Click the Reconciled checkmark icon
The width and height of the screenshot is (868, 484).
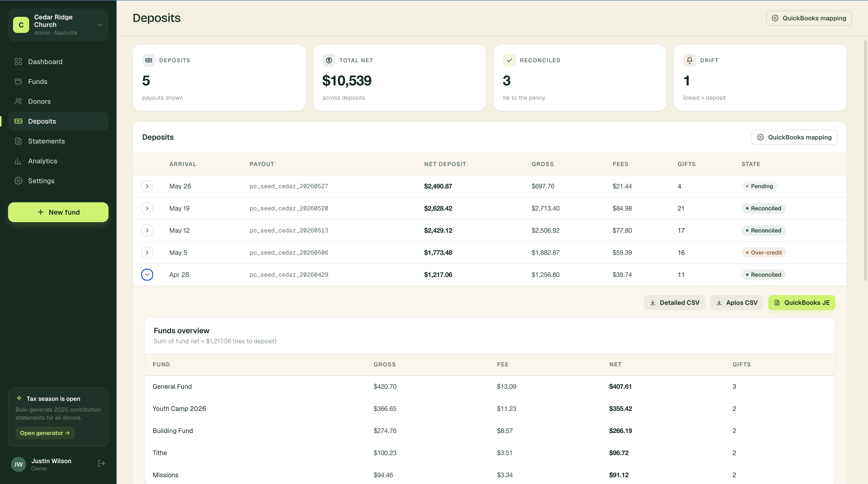point(510,61)
